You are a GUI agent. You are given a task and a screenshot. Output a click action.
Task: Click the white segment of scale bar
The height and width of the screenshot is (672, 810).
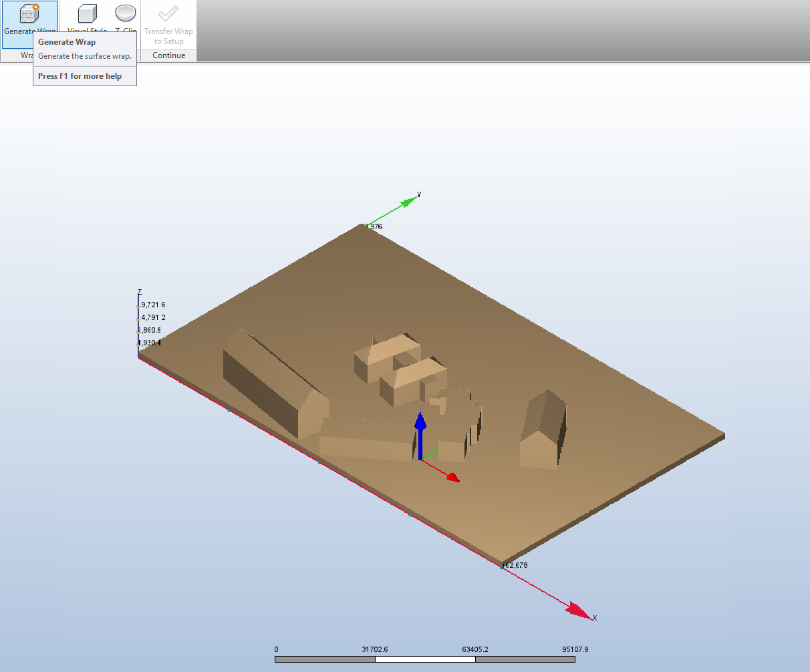[x=425, y=659]
